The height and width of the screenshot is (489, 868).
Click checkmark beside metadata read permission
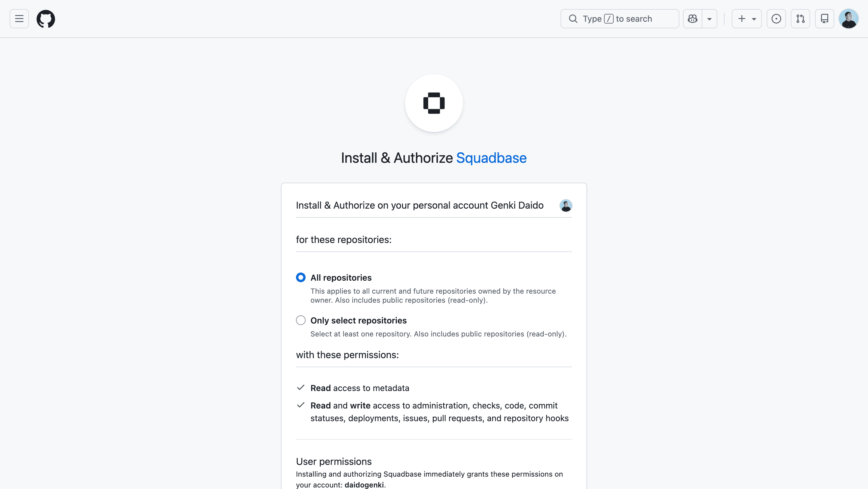[x=300, y=388]
